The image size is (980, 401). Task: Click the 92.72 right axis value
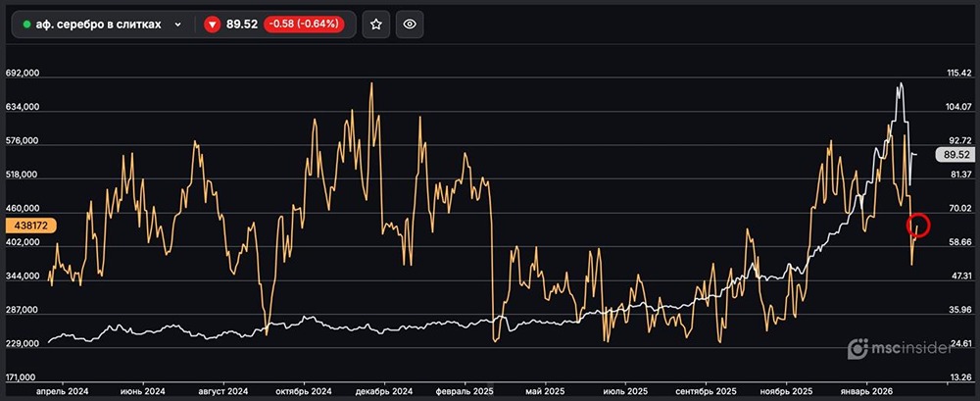(958, 140)
